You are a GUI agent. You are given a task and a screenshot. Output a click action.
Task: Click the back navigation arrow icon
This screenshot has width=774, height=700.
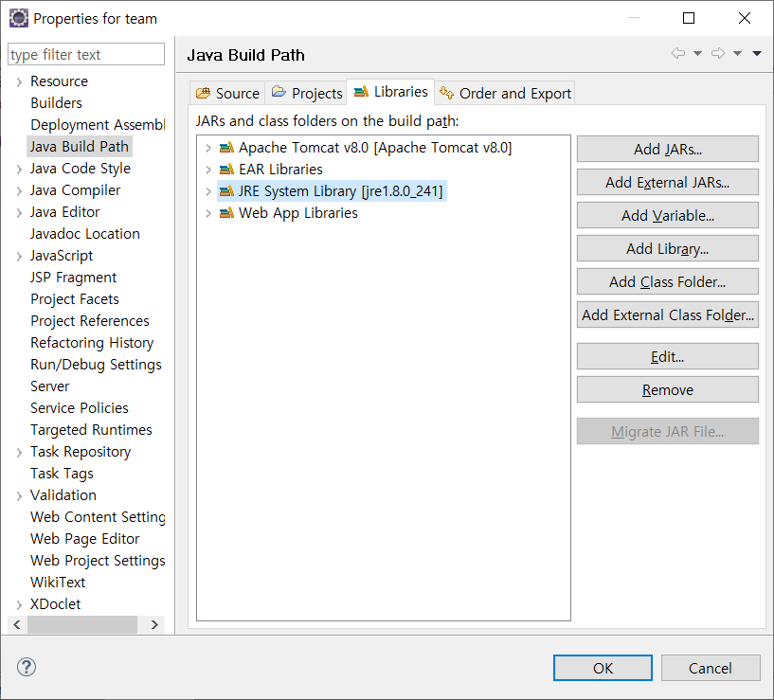tap(678, 53)
